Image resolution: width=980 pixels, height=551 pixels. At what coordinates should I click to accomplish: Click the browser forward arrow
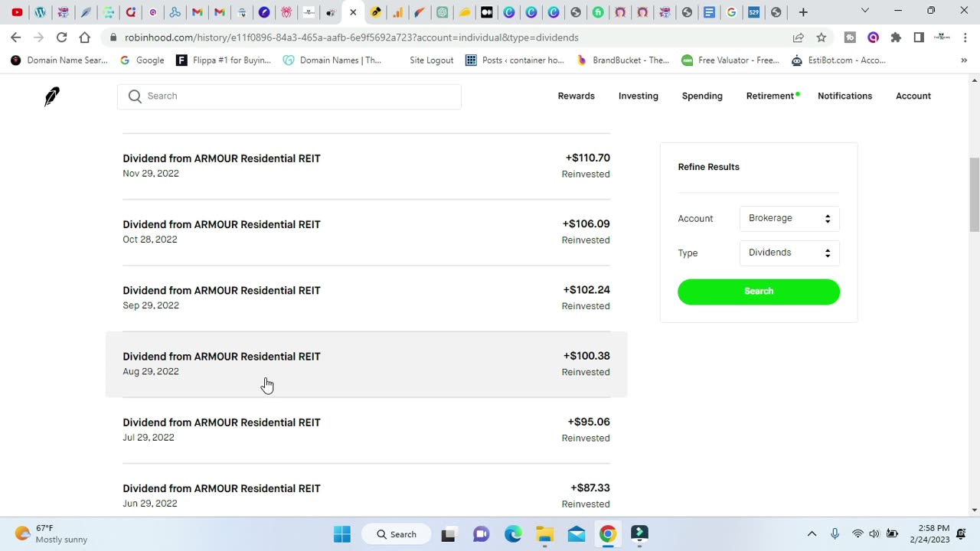(39, 37)
